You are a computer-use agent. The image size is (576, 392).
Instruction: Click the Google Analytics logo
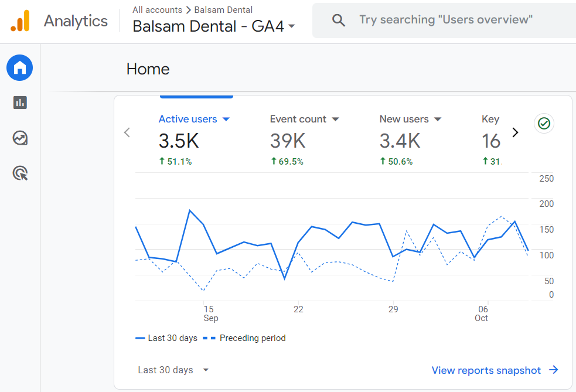coord(20,21)
